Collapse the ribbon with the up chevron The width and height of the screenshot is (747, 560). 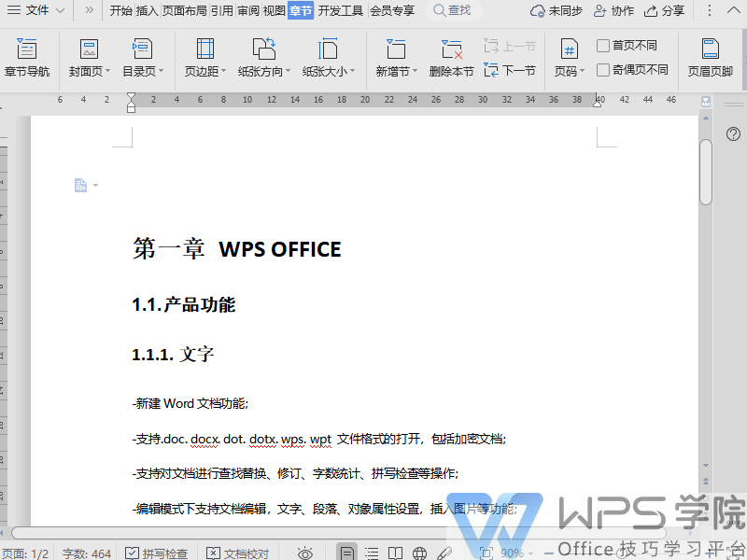pos(734,10)
